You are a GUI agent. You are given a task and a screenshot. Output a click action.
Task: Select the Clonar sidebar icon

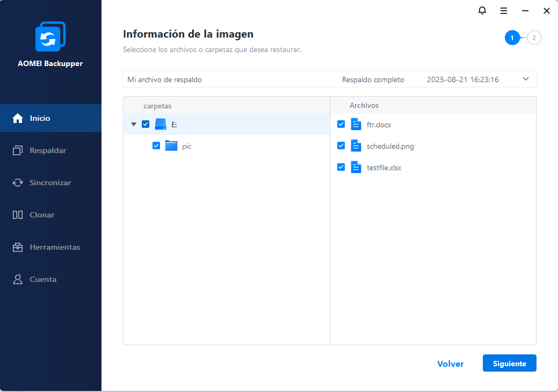pos(18,214)
